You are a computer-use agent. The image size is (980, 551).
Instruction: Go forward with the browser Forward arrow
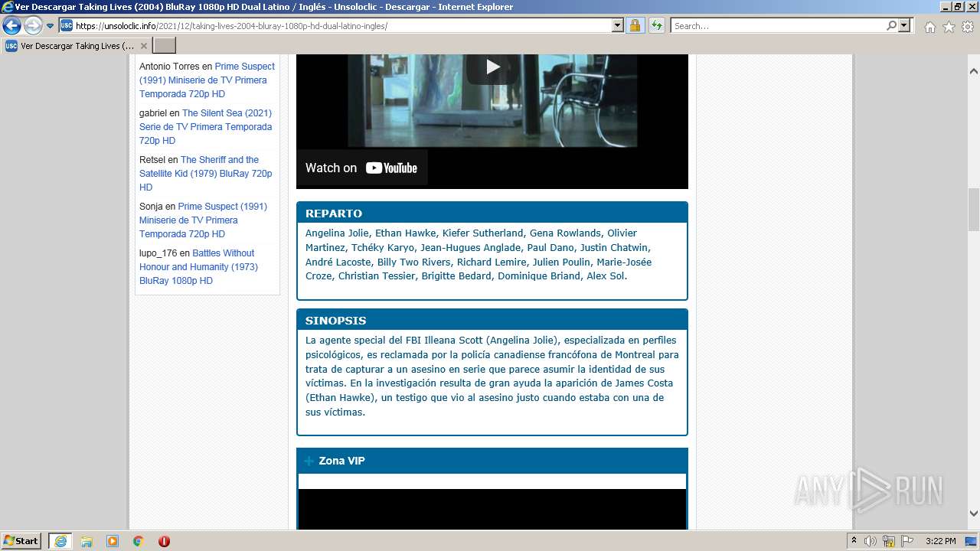33,26
